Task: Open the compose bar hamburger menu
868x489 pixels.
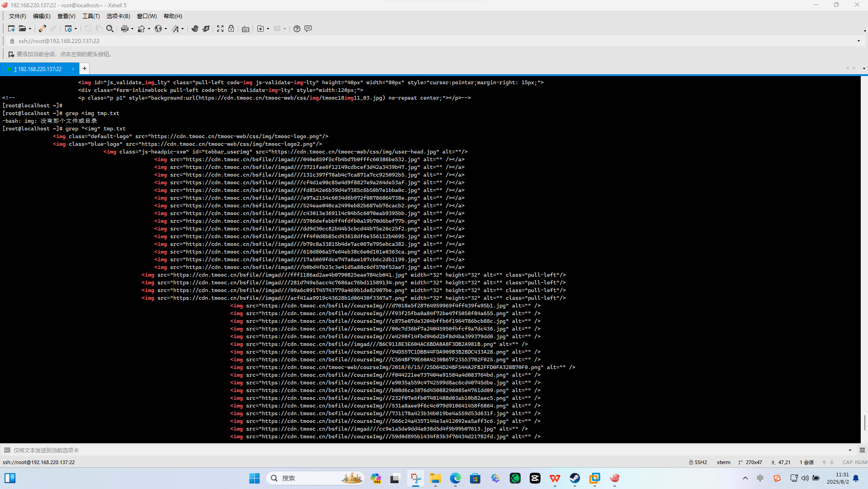Action: coord(862,451)
